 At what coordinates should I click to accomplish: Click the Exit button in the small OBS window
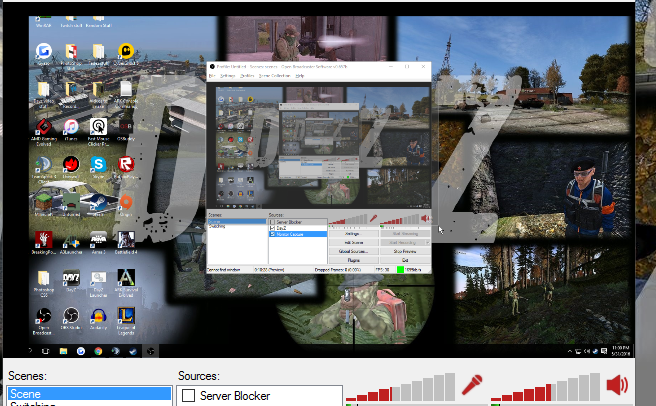click(x=405, y=260)
